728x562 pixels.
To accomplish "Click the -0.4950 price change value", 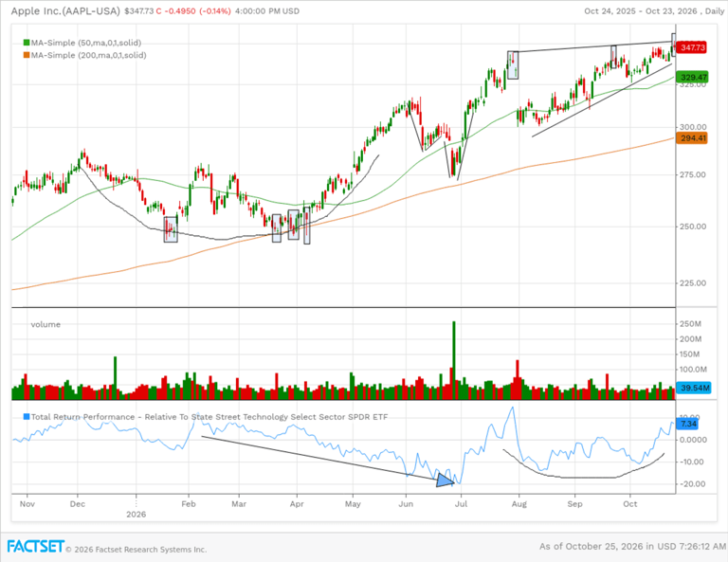I will click(x=180, y=11).
